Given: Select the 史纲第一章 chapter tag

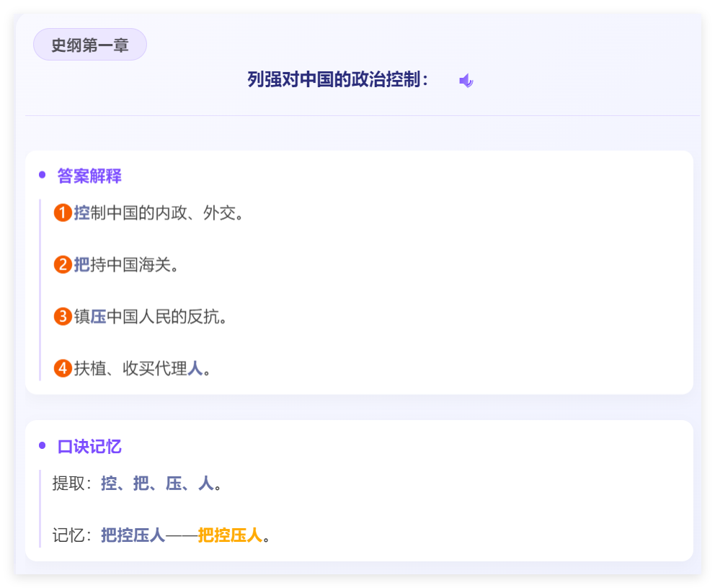Looking at the screenshot, I should [x=90, y=45].
